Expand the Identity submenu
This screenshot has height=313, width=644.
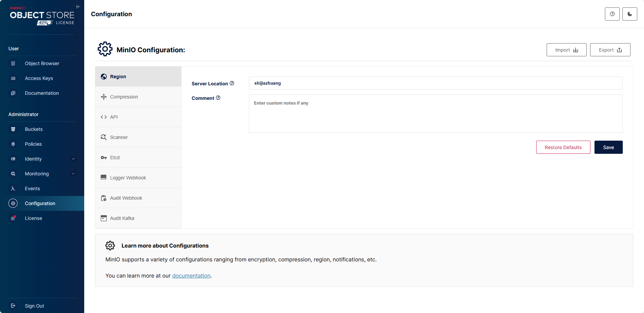click(73, 159)
